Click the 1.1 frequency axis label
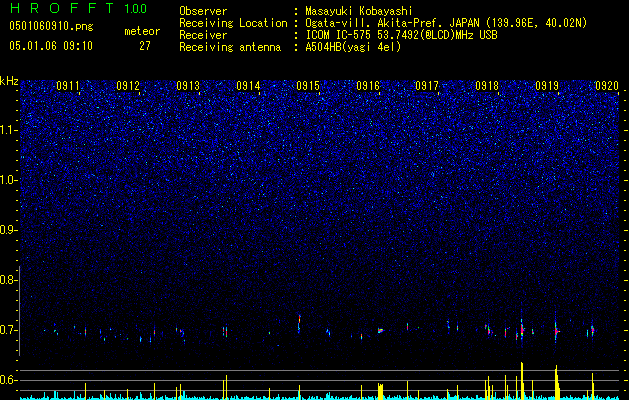 tap(9, 130)
